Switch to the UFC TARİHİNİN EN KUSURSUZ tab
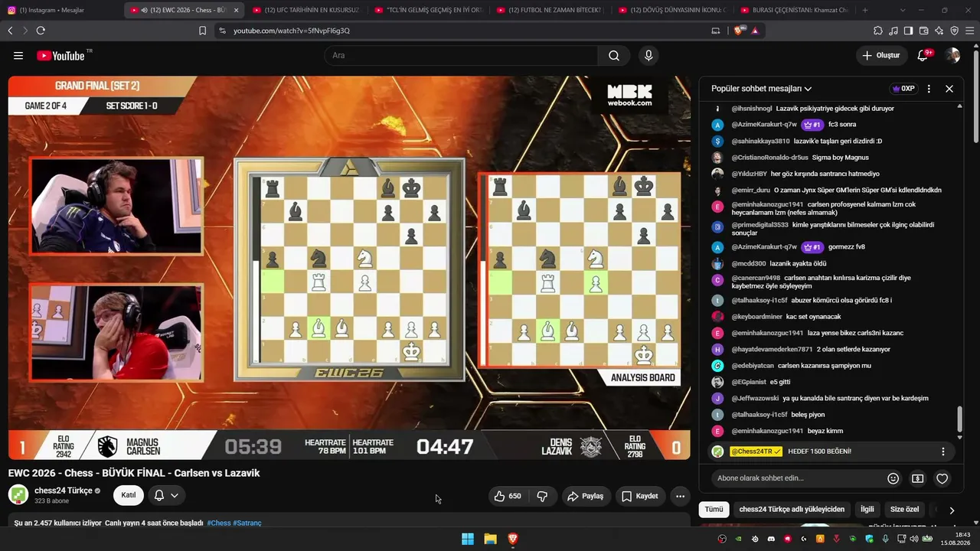Viewport: 980px width, 551px height. tap(306, 10)
